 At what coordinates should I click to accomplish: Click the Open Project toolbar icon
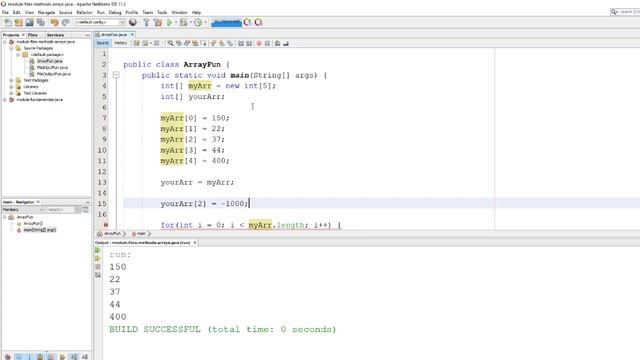tap(29, 22)
